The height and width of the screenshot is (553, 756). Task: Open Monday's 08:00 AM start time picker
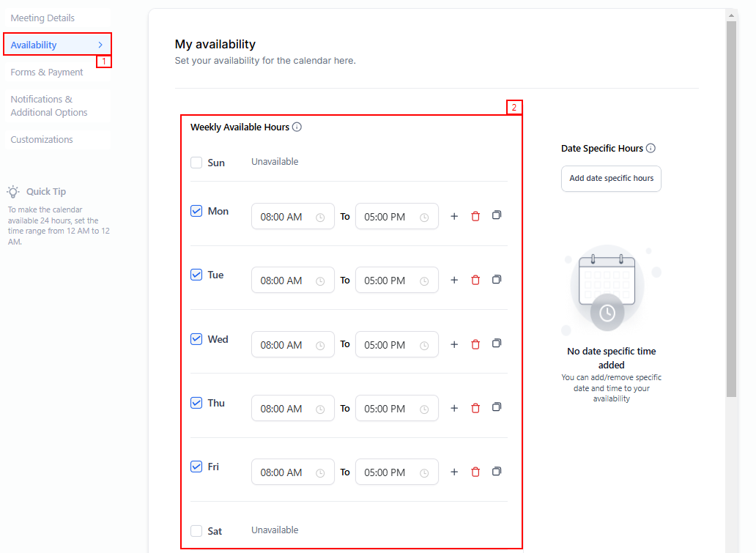click(292, 217)
